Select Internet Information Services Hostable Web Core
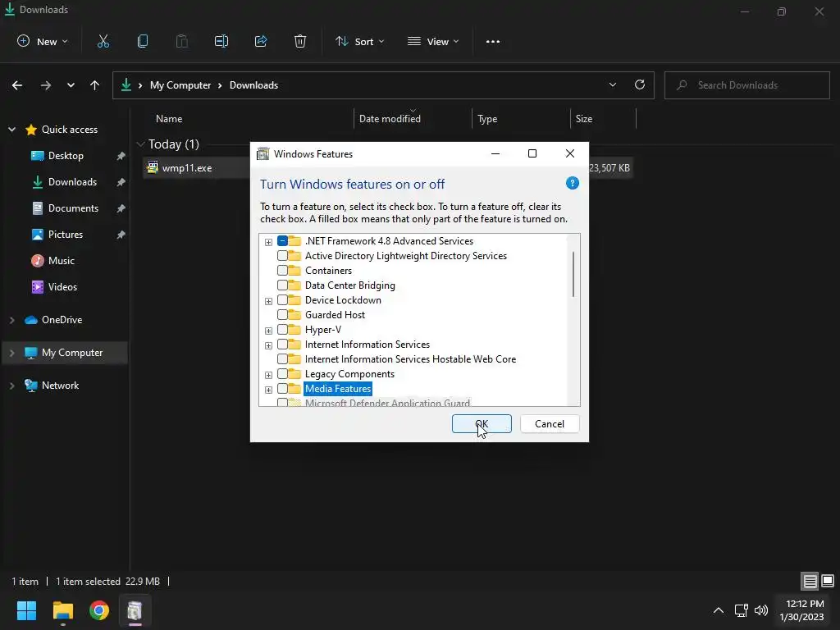840x630 pixels. coord(410,359)
